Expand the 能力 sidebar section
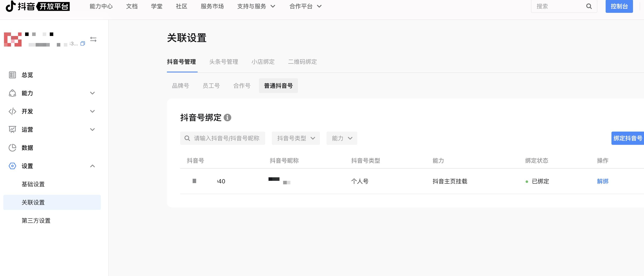This screenshot has width=644, height=276. [x=92, y=93]
